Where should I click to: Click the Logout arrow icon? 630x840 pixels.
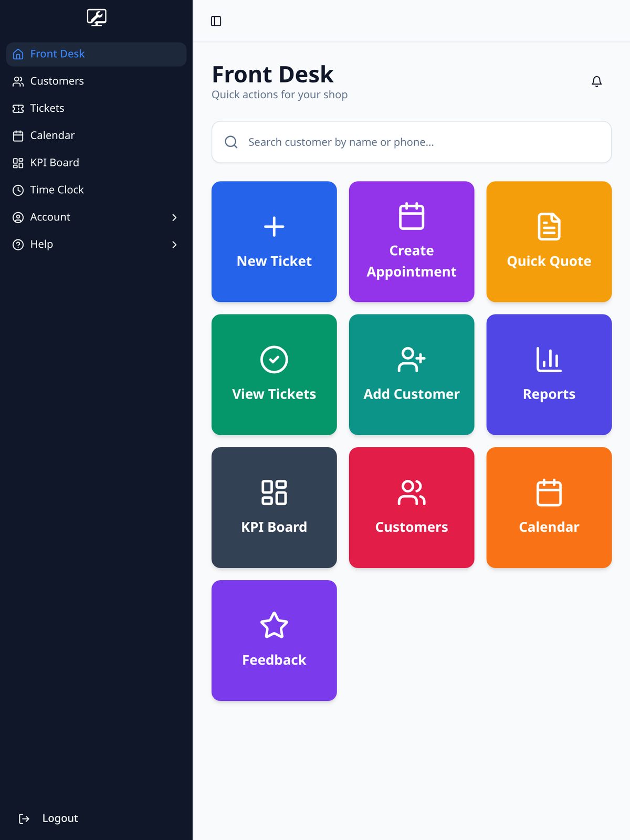pyautogui.click(x=24, y=818)
